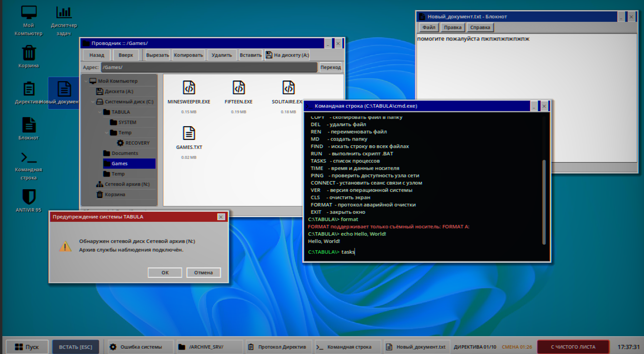Click Назад in the Explorer toolbar
The height and width of the screenshot is (354, 644).
click(97, 55)
